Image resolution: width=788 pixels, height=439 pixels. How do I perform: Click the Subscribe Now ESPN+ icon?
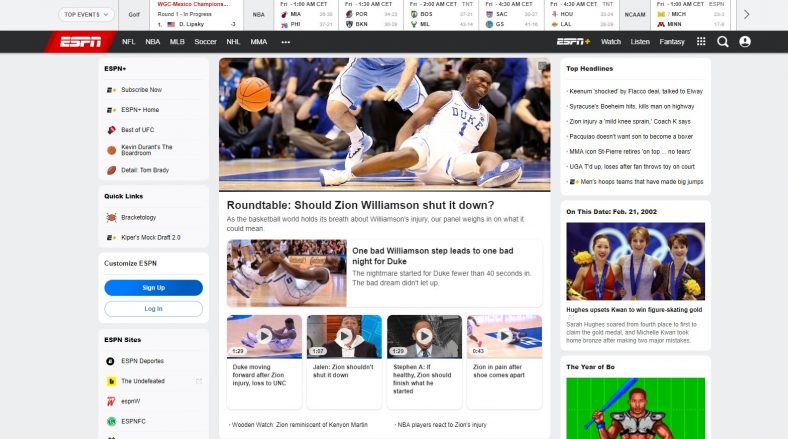click(111, 90)
